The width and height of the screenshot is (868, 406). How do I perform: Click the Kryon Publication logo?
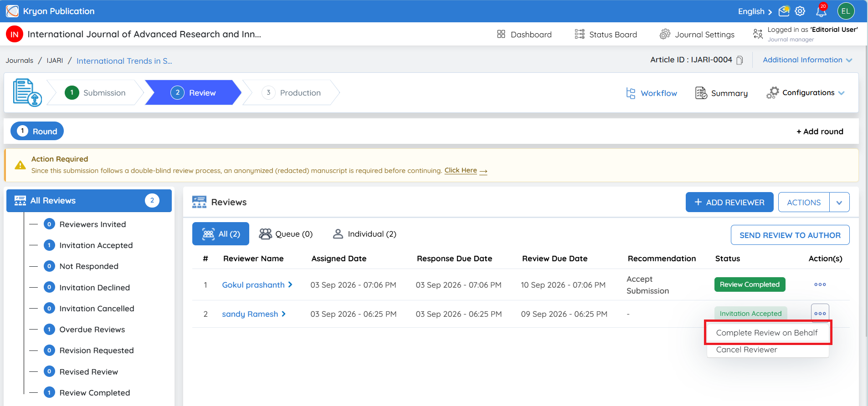tap(12, 11)
